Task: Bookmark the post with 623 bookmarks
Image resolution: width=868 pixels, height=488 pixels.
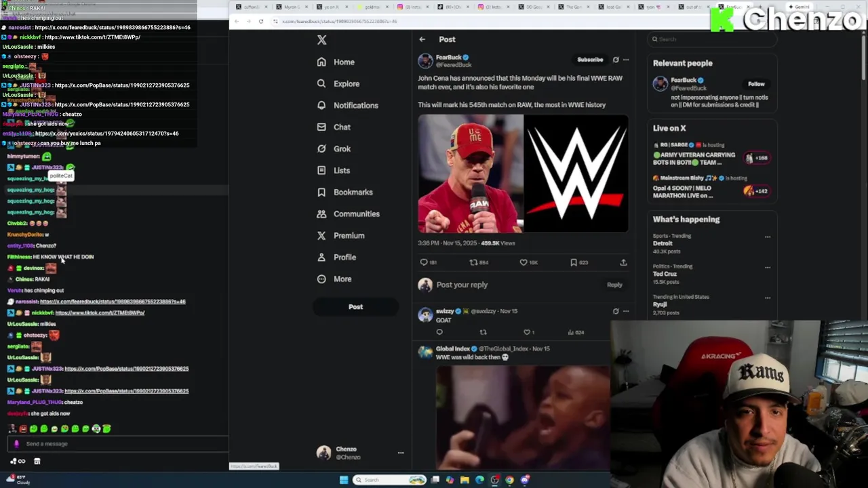Action: click(x=578, y=262)
